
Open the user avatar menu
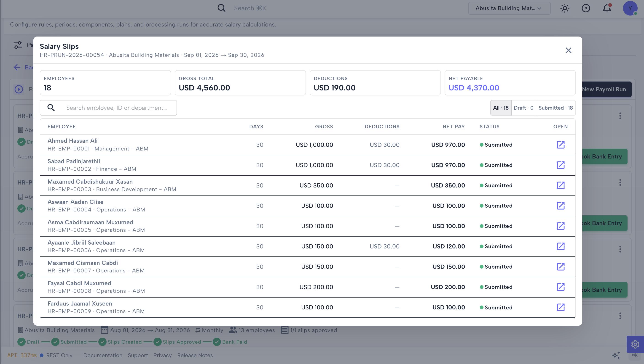click(x=630, y=8)
